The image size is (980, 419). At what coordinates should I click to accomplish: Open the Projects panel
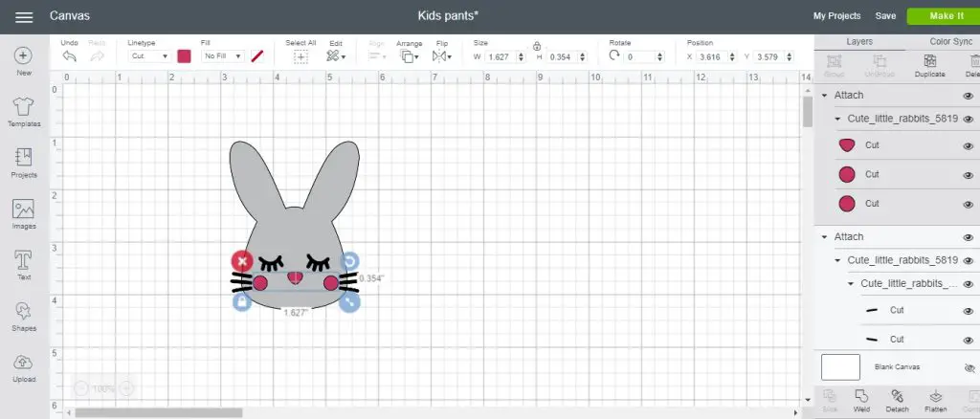pyautogui.click(x=24, y=164)
